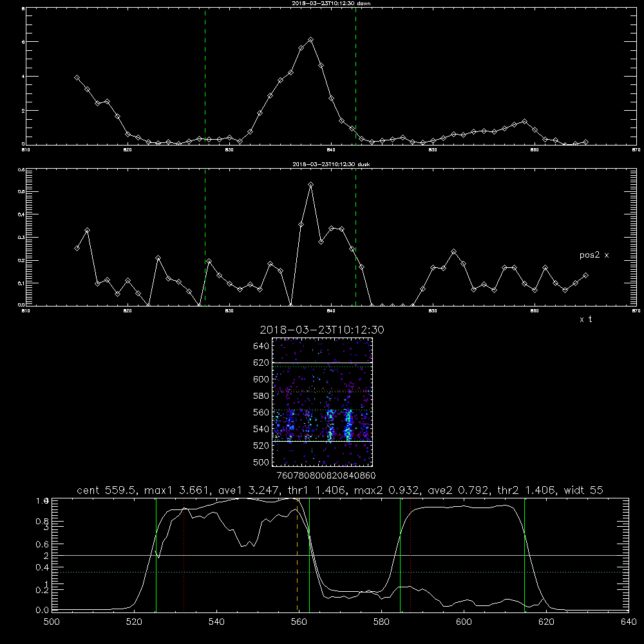Click the first red dotted vertical line in the bottom plot

[184, 555]
